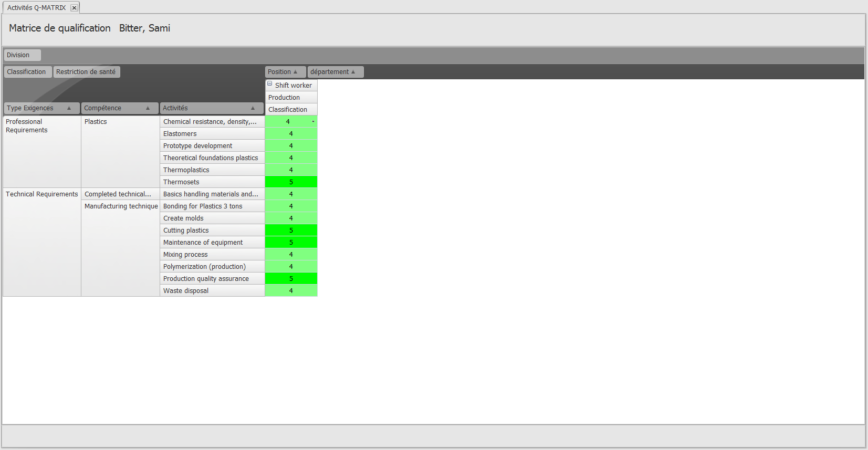
Task: Click sort arrow on Position field
Action: 295,72
